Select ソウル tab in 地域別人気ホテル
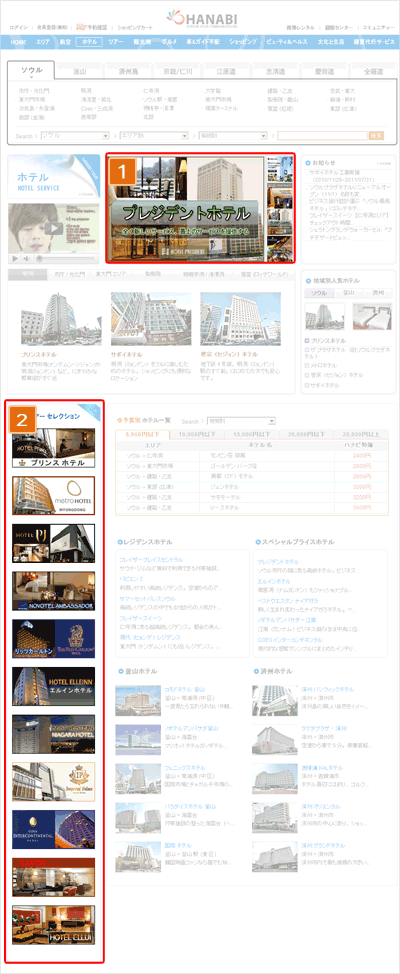 tap(319, 293)
